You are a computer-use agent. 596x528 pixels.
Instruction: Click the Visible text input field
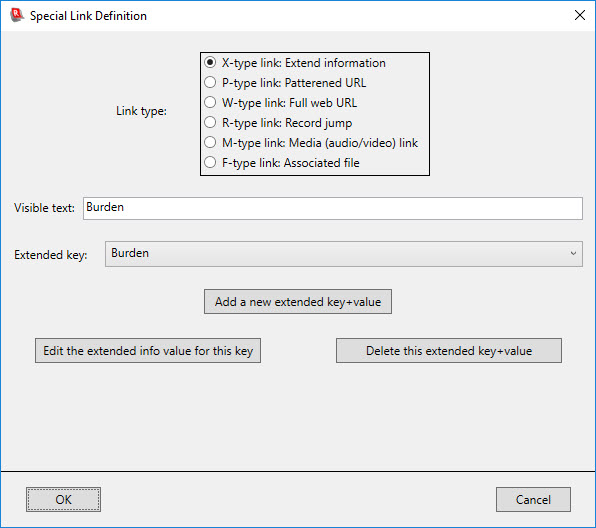point(333,208)
